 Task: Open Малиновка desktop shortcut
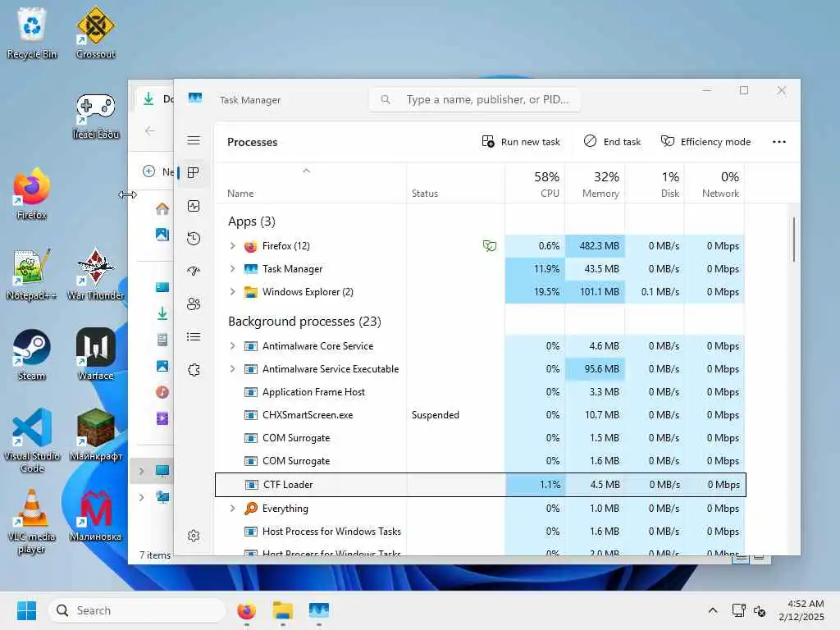pyautogui.click(x=95, y=515)
